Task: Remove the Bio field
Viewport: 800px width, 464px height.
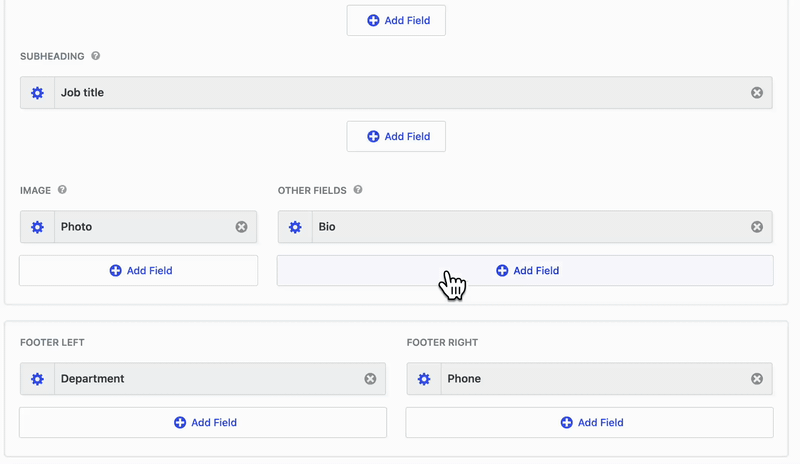Action: point(757,227)
